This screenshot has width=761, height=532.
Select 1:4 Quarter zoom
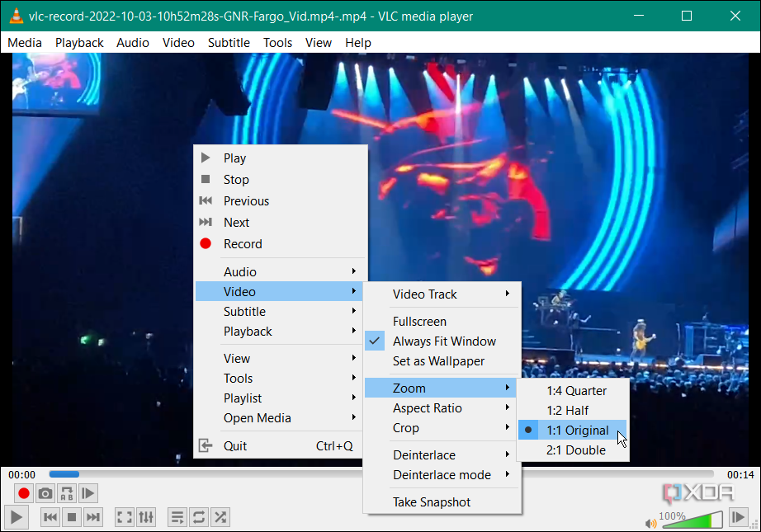[573, 390]
